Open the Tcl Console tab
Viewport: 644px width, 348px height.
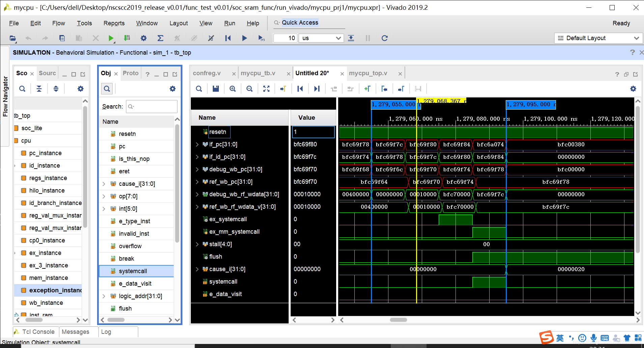click(x=36, y=332)
